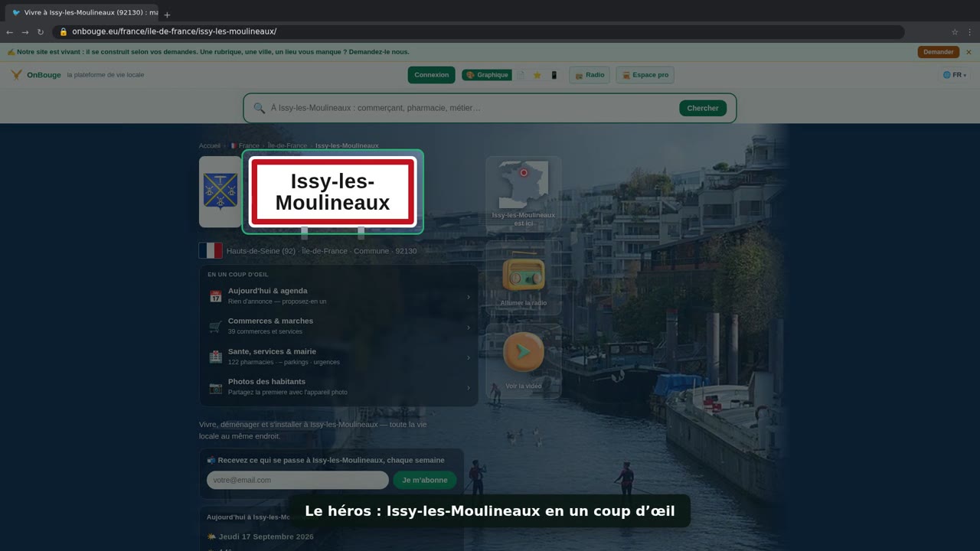Viewport: 980px width, 551px height.
Task: Open Espace pro
Action: coord(645,75)
